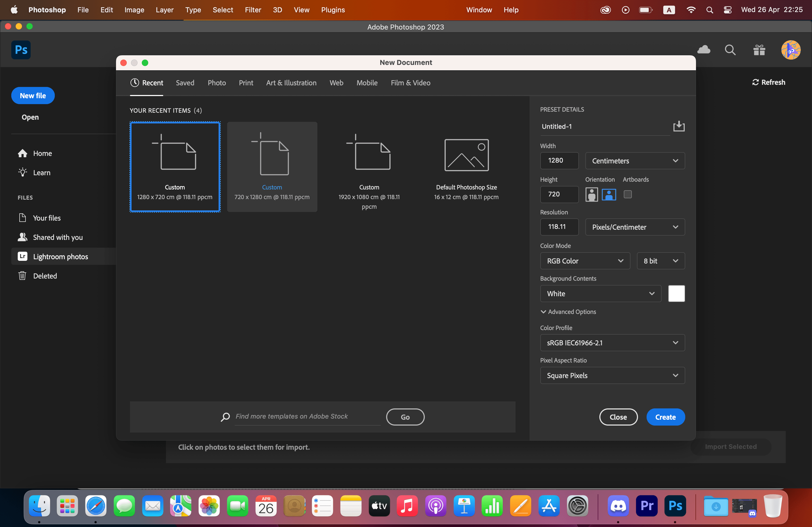
Task: Open Creative Cloud search
Action: click(x=730, y=50)
